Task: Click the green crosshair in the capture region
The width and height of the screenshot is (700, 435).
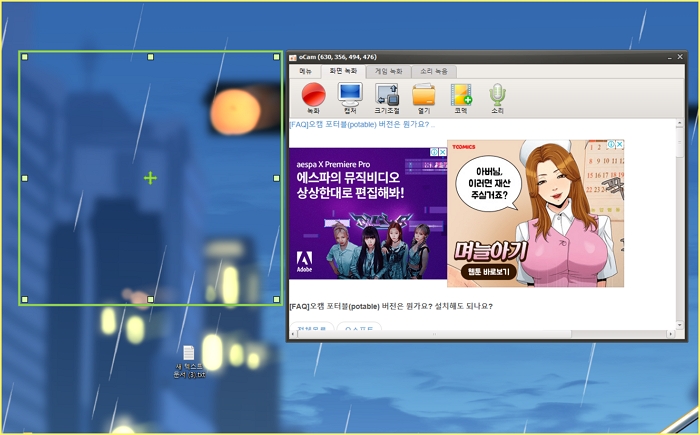Action: pos(150,178)
